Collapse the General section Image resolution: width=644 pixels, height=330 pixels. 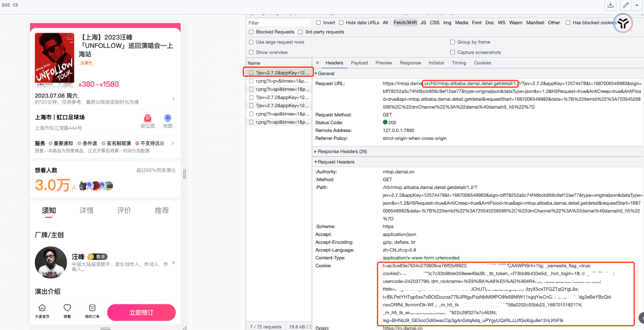click(316, 74)
